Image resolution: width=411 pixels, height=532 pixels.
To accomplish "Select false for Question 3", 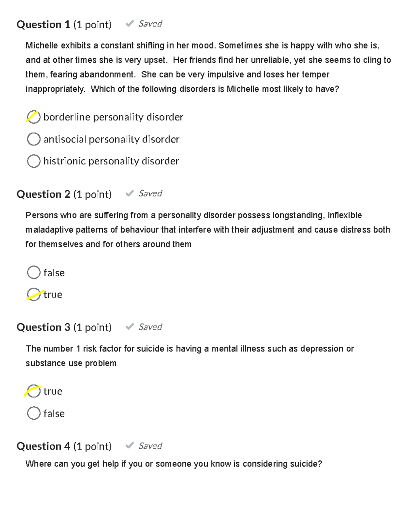I will [x=34, y=413].
